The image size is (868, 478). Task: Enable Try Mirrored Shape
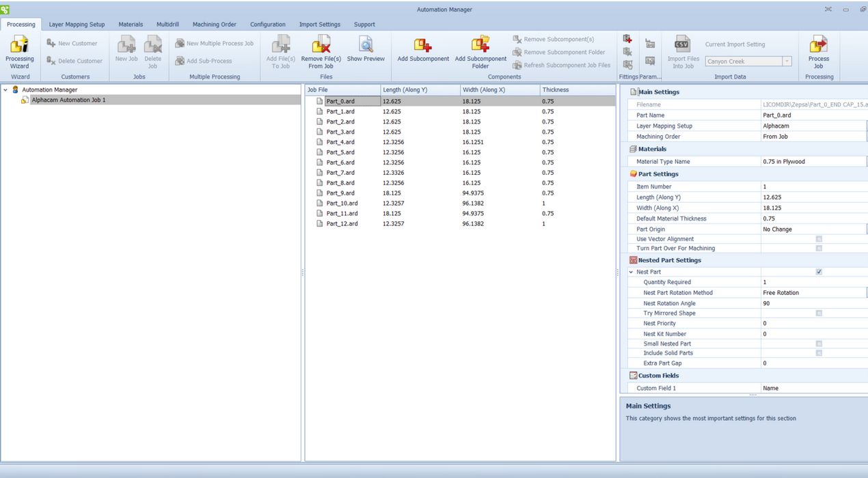pyautogui.click(x=819, y=313)
